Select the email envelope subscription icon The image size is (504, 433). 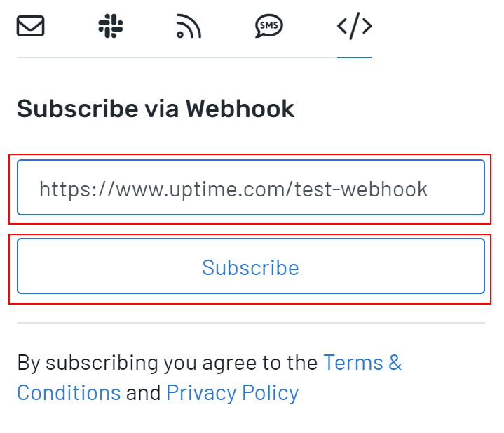click(x=30, y=27)
